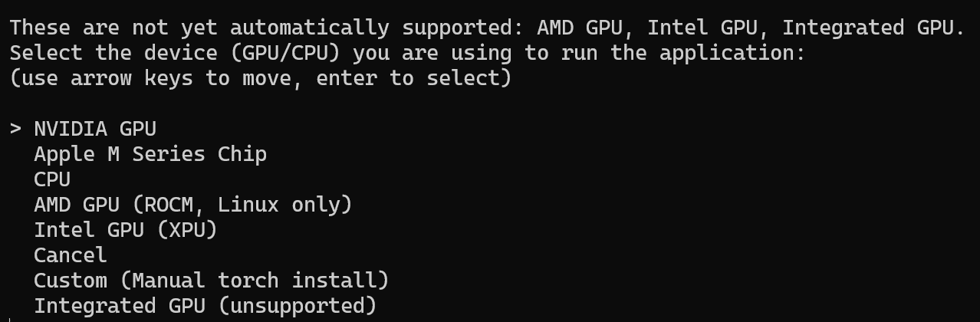Click the "(unsupported)" label text
The image size is (980, 322).
coord(298,306)
